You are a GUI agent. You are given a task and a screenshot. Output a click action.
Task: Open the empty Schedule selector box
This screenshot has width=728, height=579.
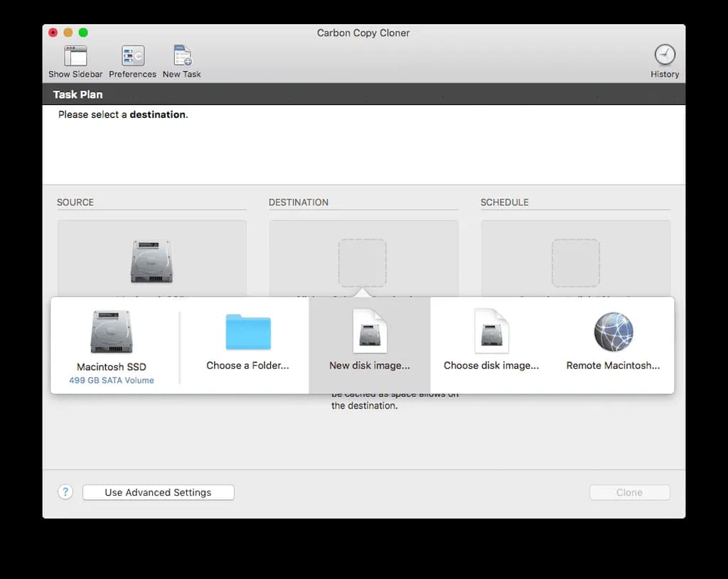click(576, 262)
